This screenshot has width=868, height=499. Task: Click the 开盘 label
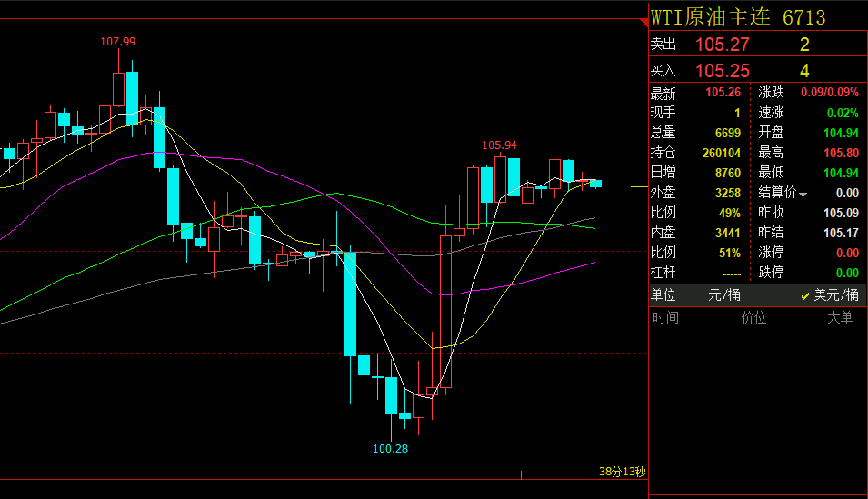[771, 133]
